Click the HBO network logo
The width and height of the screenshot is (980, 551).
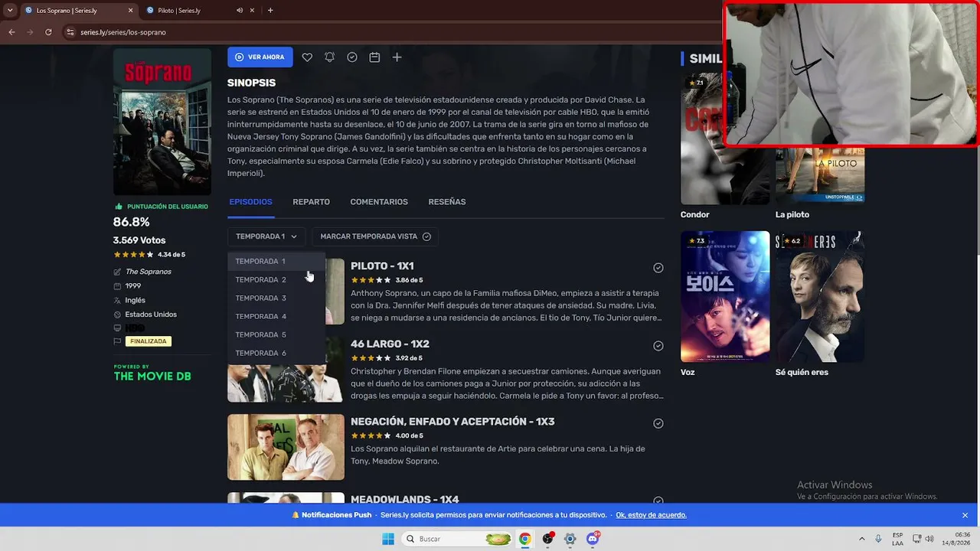click(135, 328)
